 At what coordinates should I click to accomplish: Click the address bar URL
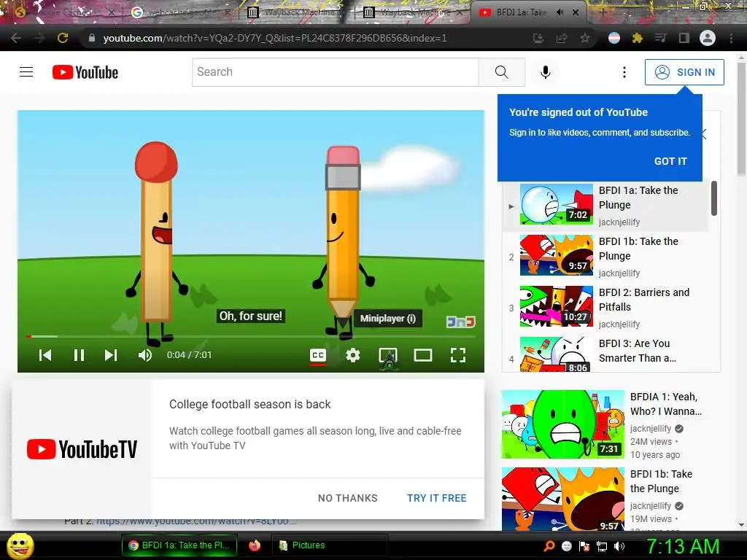(275, 38)
